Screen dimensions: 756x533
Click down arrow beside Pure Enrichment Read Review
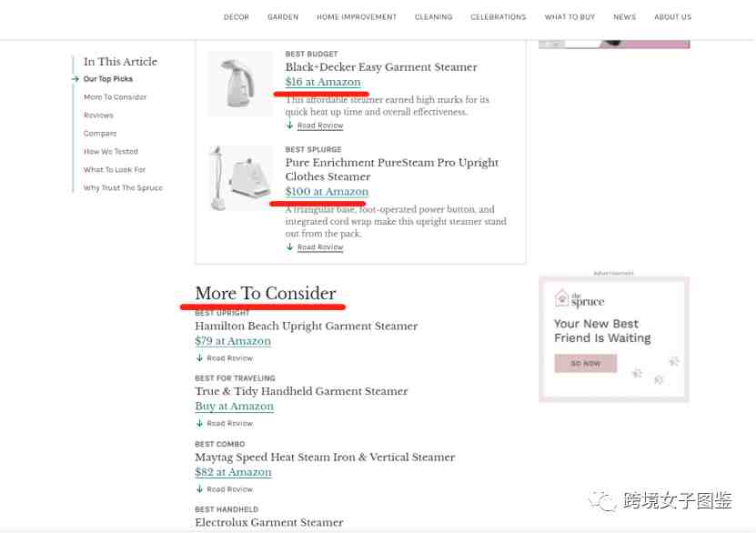click(x=290, y=246)
